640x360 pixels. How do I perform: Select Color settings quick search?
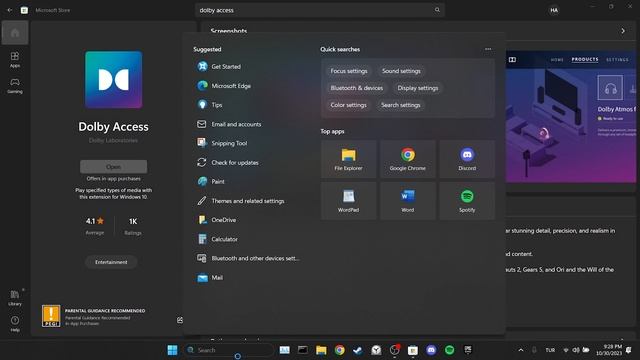(x=348, y=105)
